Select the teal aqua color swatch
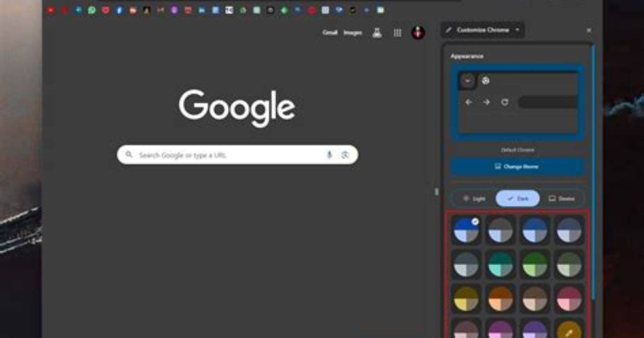 click(x=500, y=264)
